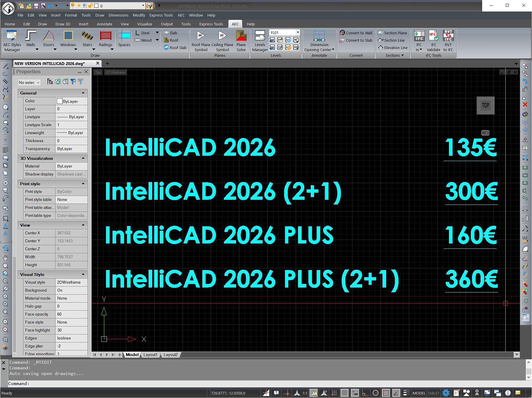This screenshot has width=532, height=398.
Task: Click the envelope icon in status bar
Action: pos(518,393)
